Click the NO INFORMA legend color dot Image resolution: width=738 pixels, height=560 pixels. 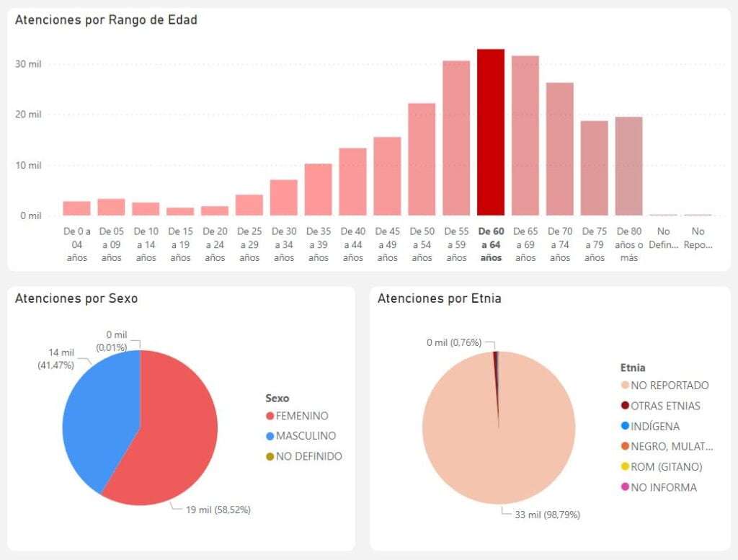click(625, 488)
